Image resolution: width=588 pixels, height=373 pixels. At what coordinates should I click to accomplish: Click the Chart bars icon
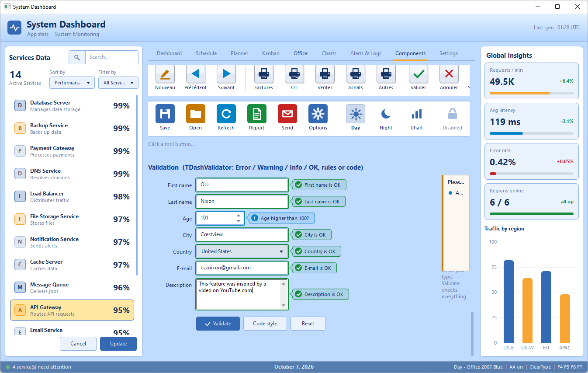click(x=417, y=114)
